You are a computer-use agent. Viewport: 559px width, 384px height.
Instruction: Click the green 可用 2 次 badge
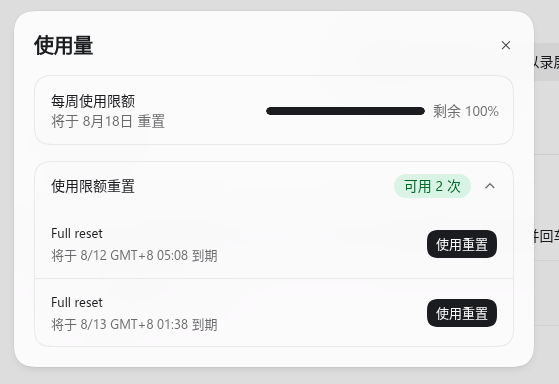click(432, 186)
